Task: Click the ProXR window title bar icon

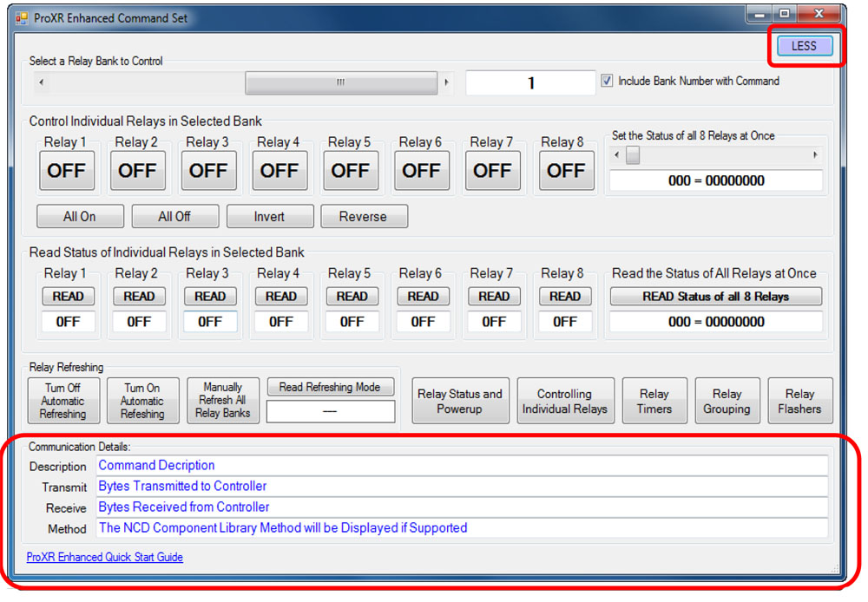Action: [23, 18]
